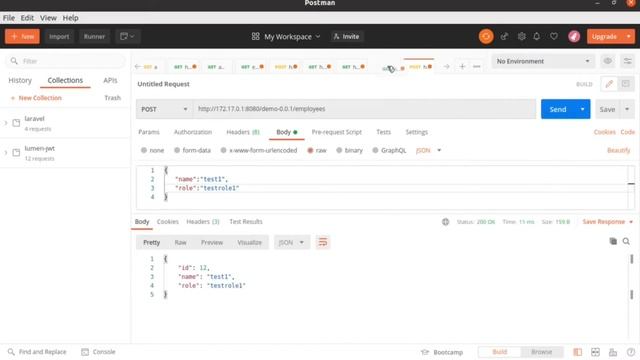
Task: Click the Beautify link
Action: [x=618, y=150]
